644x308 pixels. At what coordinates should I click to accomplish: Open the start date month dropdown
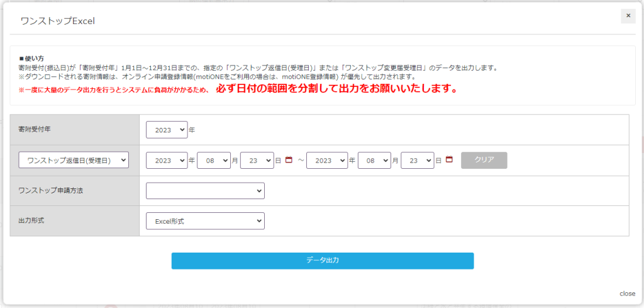pyautogui.click(x=213, y=161)
